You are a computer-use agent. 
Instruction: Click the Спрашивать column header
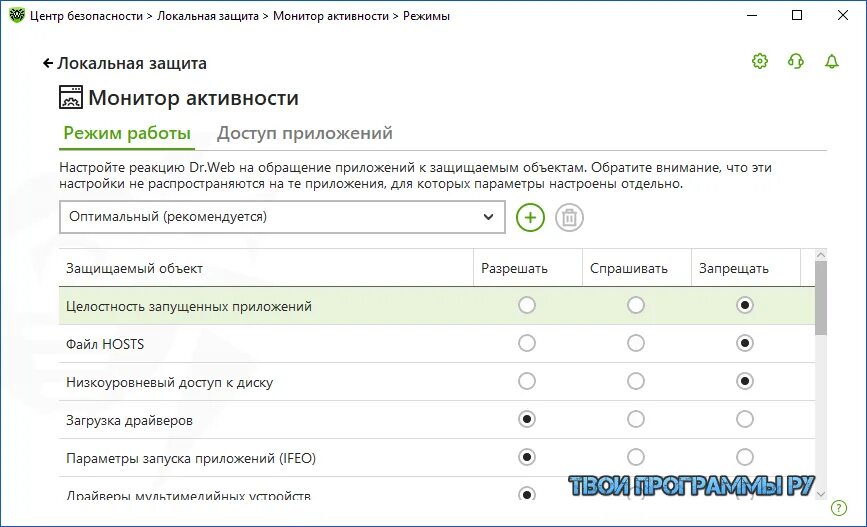tap(636, 268)
